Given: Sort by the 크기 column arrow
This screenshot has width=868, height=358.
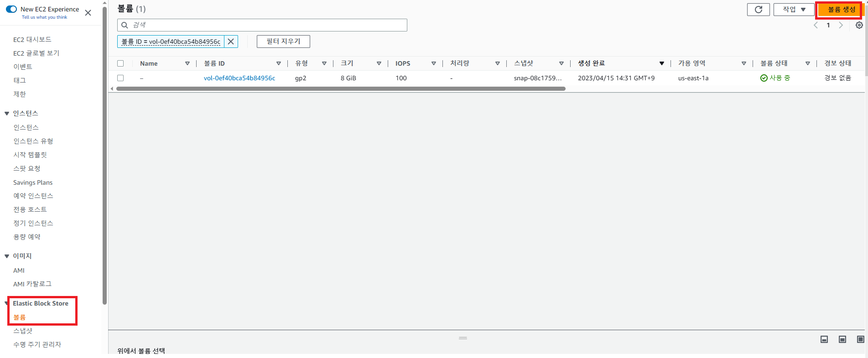Looking at the screenshot, I should [x=379, y=63].
